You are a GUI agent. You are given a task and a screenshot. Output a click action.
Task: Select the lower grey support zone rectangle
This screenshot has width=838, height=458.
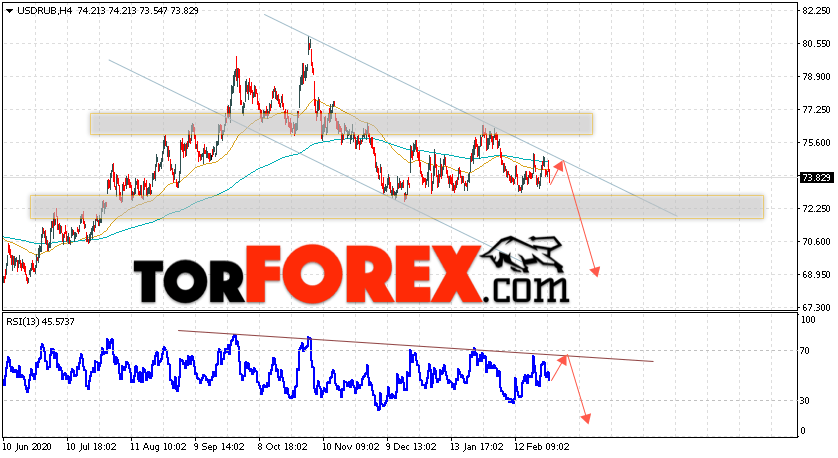point(397,207)
